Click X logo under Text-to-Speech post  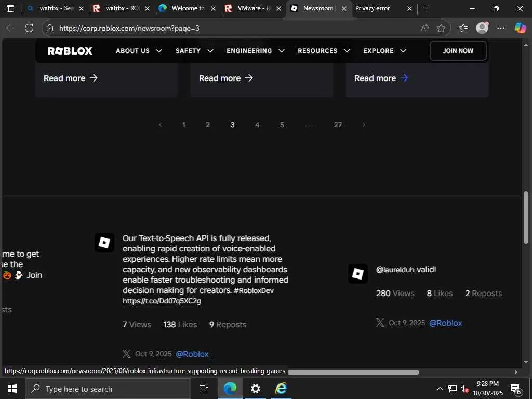pos(127,354)
